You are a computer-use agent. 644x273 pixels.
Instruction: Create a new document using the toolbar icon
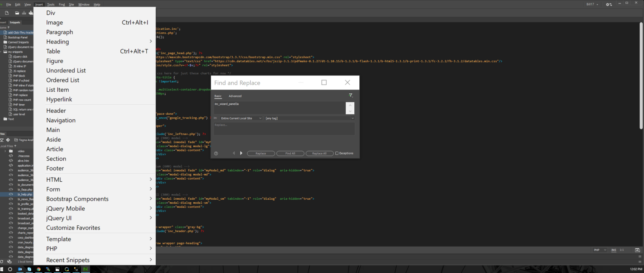coord(6,13)
